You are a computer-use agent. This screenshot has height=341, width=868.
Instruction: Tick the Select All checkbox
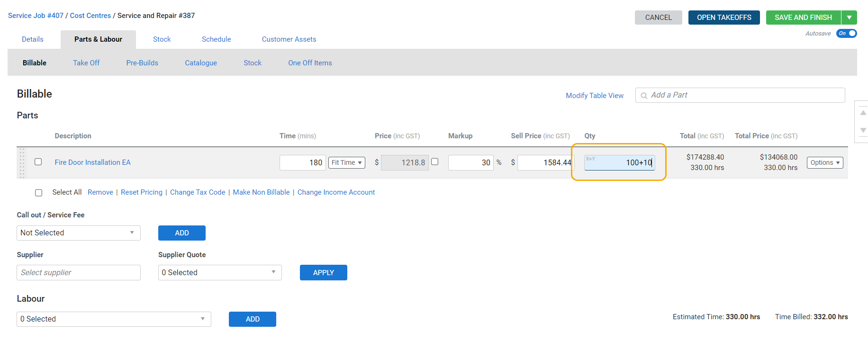(39, 193)
